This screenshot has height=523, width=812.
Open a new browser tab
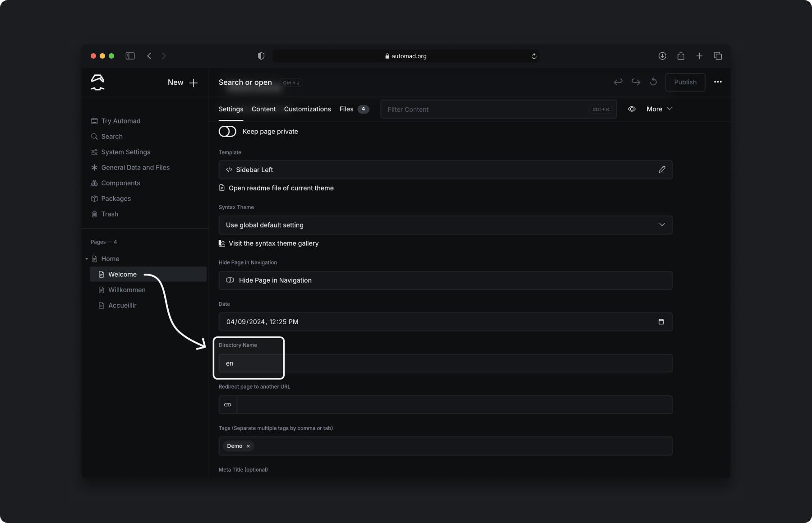pos(699,56)
